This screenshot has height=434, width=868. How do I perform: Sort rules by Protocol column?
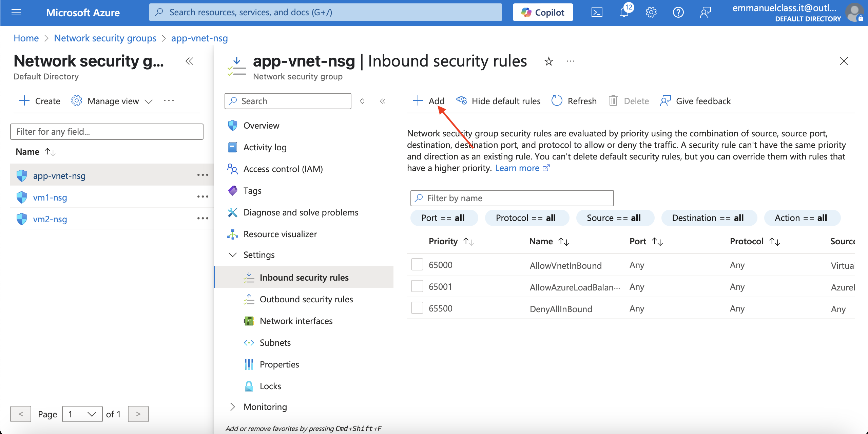coord(755,241)
